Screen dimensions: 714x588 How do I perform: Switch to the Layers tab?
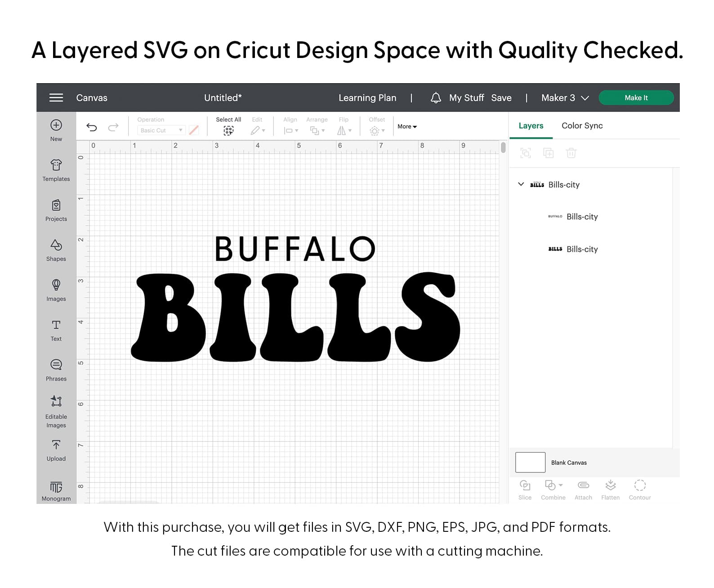[531, 126]
